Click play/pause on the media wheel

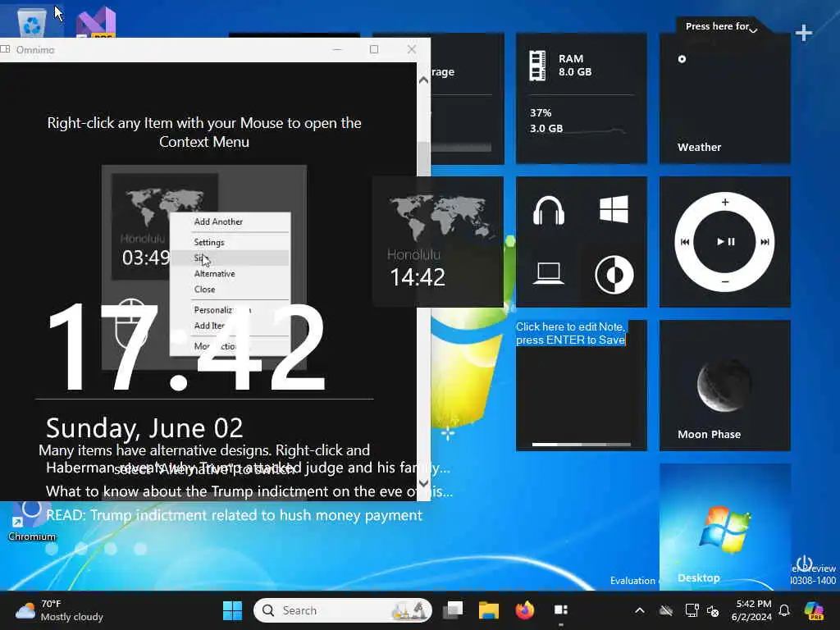(725, 242)
